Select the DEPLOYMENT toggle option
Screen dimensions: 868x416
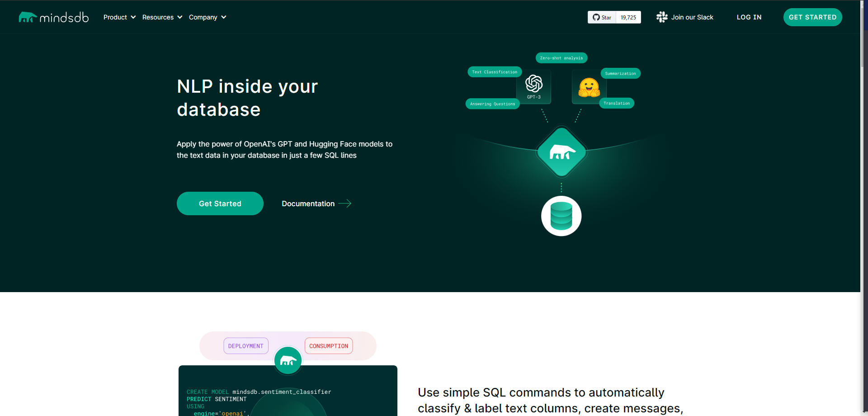(246, 346)
